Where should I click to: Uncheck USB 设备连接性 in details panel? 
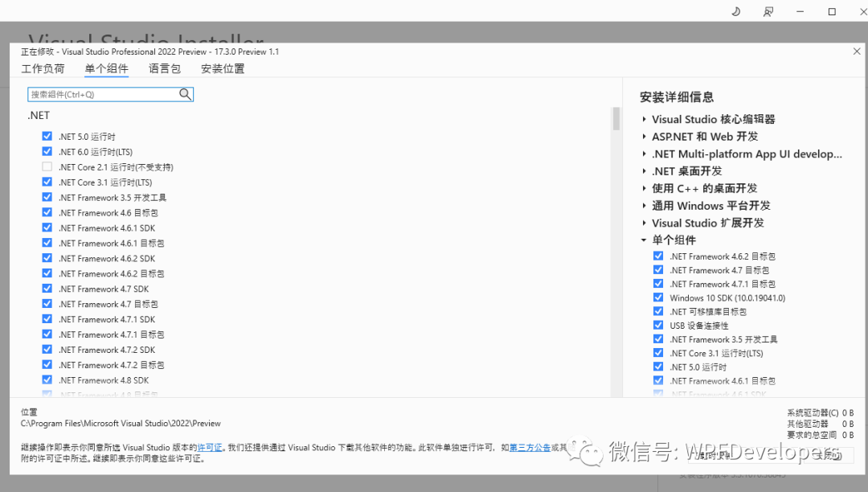pyautogui.click(x=658, y=325)
